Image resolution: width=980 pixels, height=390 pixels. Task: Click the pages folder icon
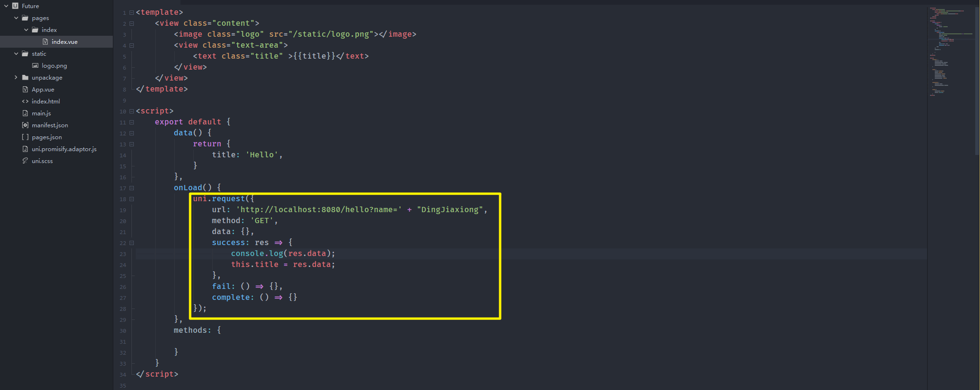(25, 18)
